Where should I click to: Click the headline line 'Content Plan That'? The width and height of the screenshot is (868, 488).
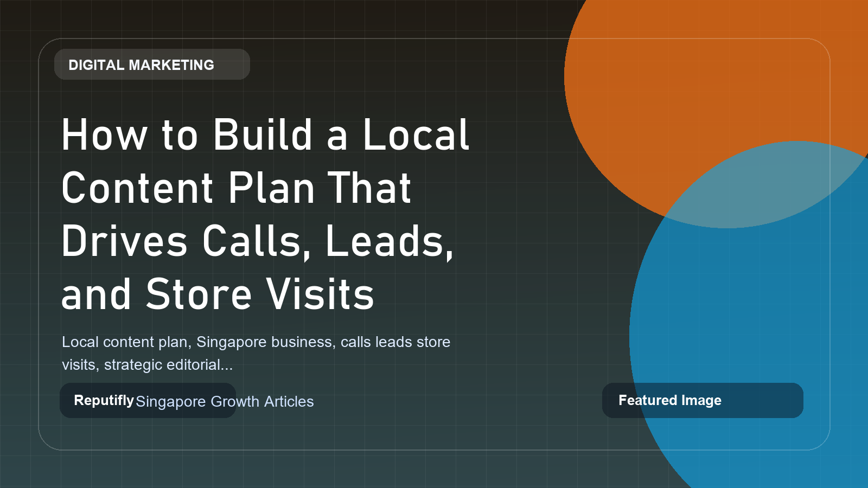[x=237, y=188]
